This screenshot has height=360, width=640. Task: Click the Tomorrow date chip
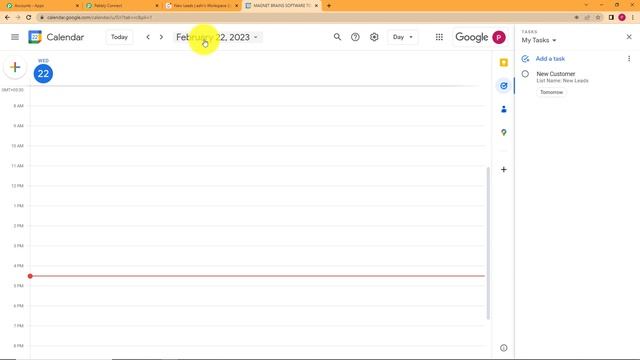point(551,92)
